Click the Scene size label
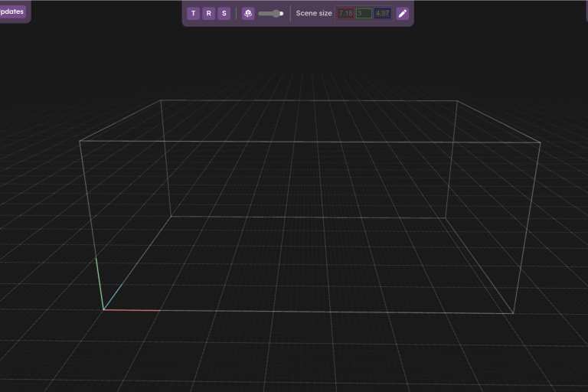This screenshot has height=392, width=588. click(314, 14)
